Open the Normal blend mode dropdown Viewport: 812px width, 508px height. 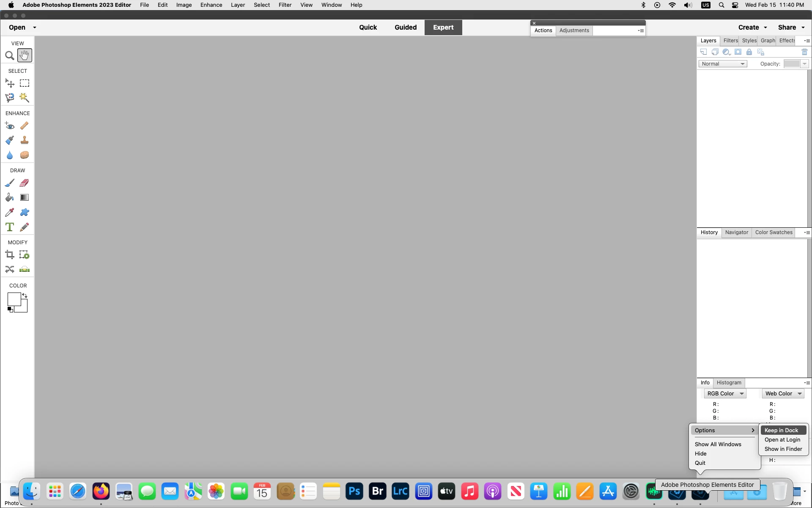[723, 64]
